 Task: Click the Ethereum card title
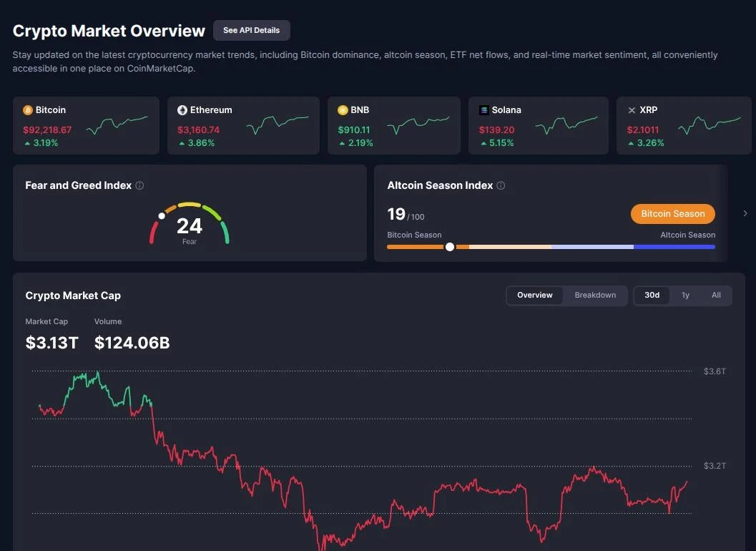[211, 110]
